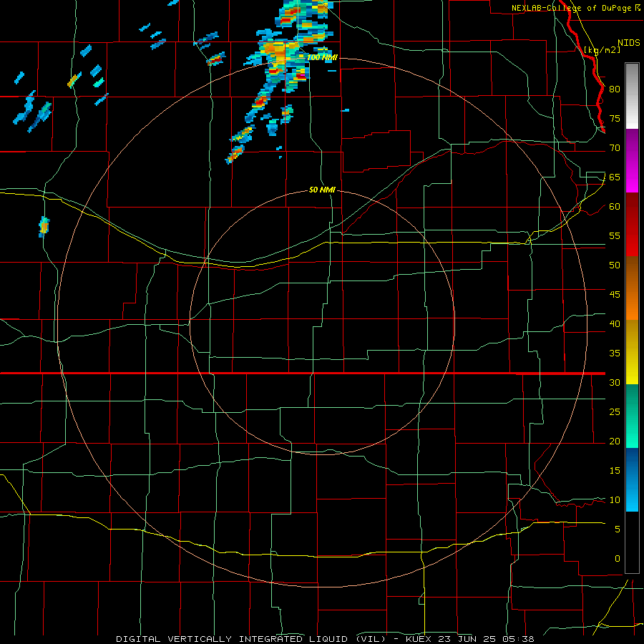The width and height of the screenshot is (644, 644).
Task: Select the 15 value on the VIL scale
Action: pos(615,470)
